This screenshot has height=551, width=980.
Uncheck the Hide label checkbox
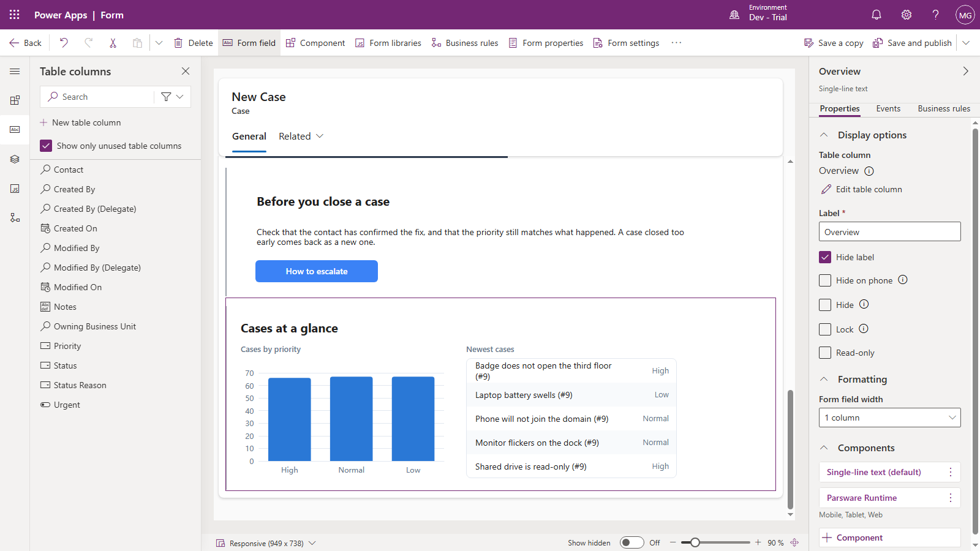[825, 257]
